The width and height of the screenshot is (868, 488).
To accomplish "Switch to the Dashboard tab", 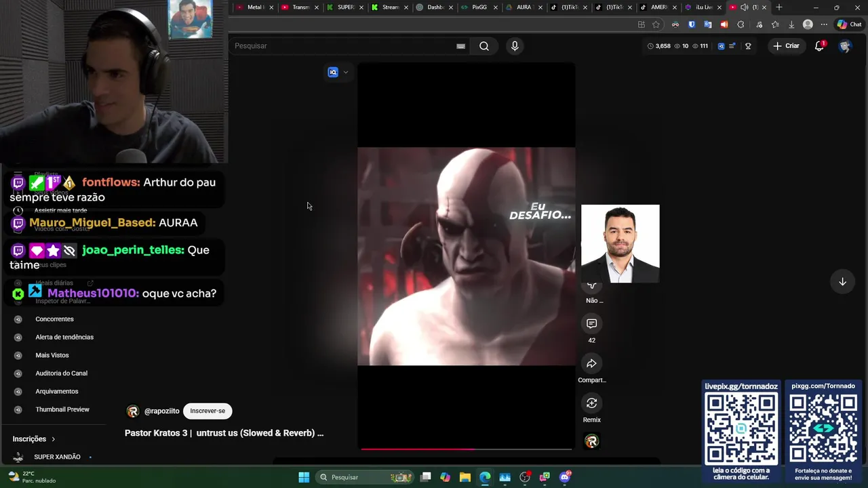I will (x=434, y=7).
